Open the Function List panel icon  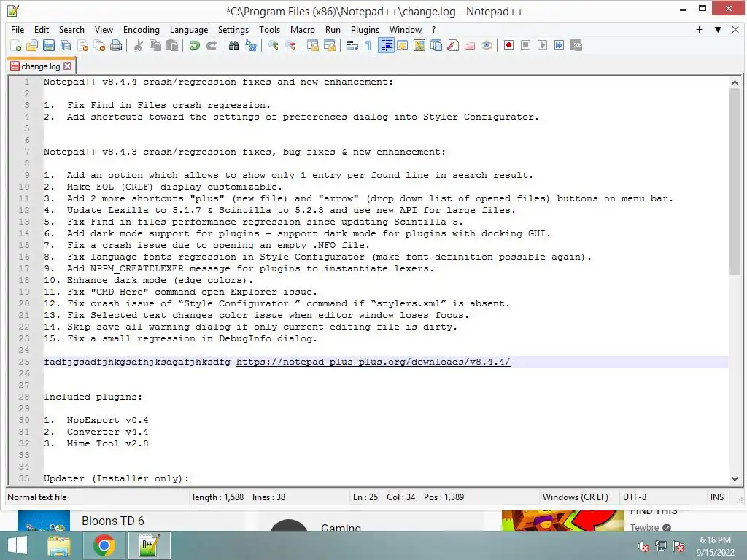click(x=453, y=45)
